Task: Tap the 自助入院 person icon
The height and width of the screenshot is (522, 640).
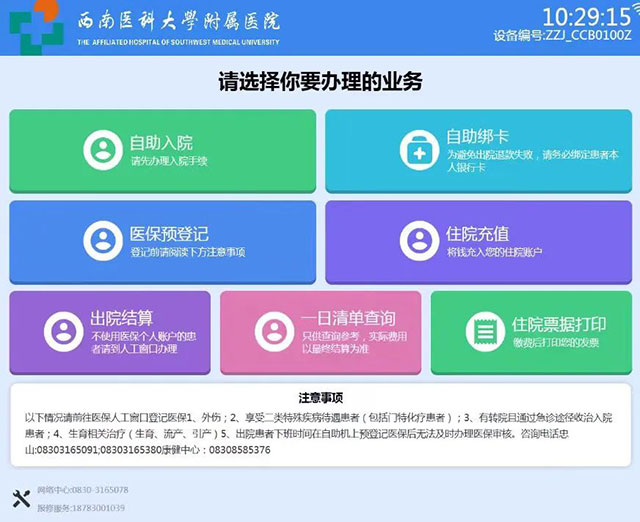Action: pyautogui.click(x=103, y=150)
